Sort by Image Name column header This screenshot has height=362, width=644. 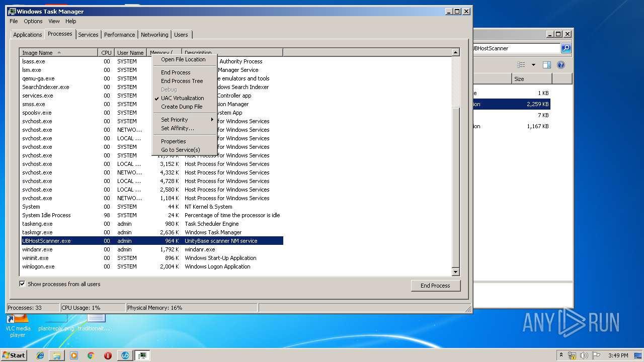[x=58, y=53]
